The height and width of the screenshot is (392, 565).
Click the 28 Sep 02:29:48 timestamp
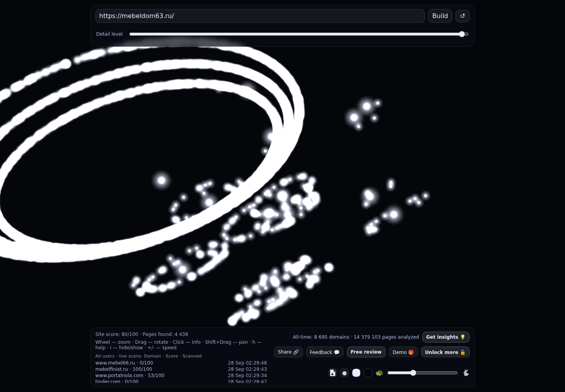point(247,363)
